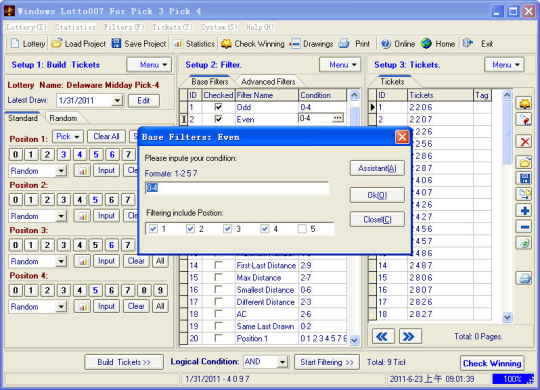540x390 pixels.
Task: Click the export tickets icon in sidebar
Action: point(525,194)
